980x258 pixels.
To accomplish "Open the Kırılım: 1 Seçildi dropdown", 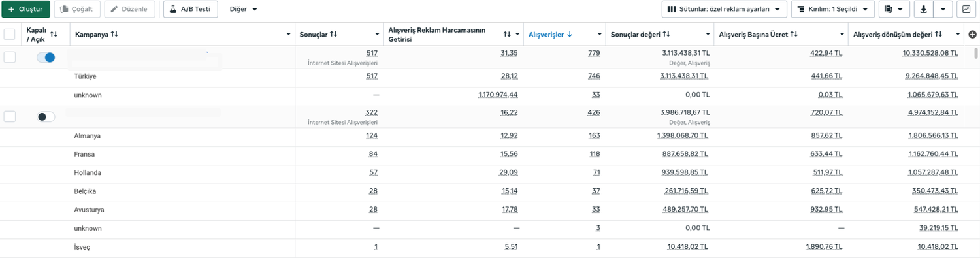I will point(832,9).
